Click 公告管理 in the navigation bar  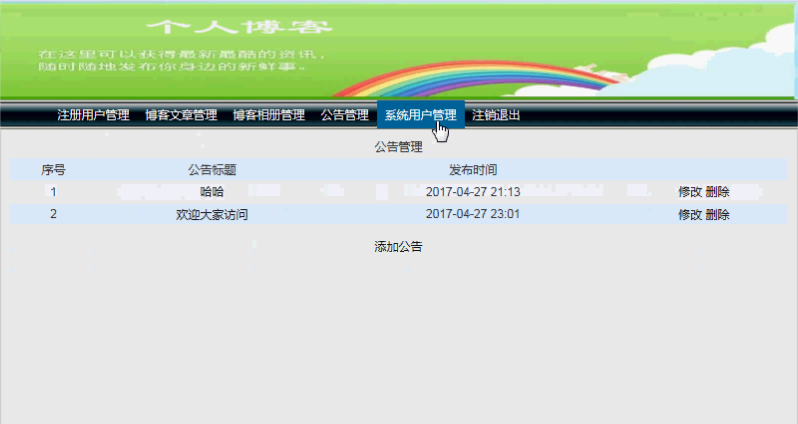[345, 115]
